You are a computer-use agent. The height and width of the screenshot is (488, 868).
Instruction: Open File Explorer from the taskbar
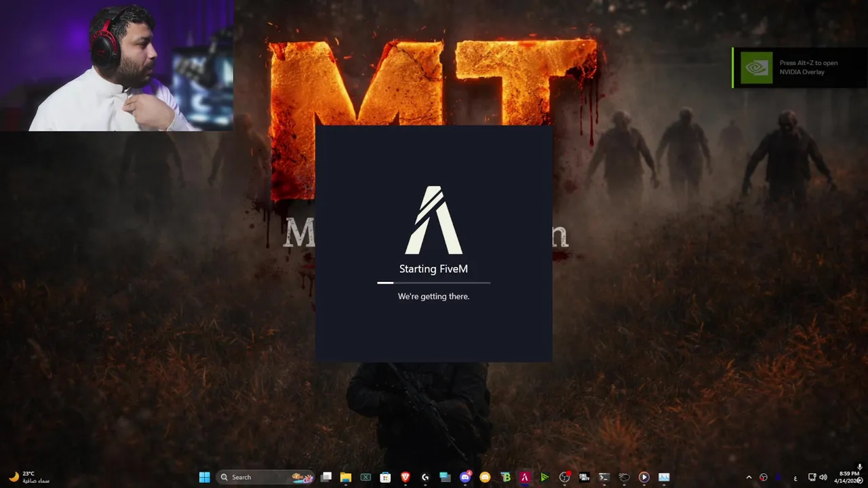pyautogui.click(x=346, y=477)
